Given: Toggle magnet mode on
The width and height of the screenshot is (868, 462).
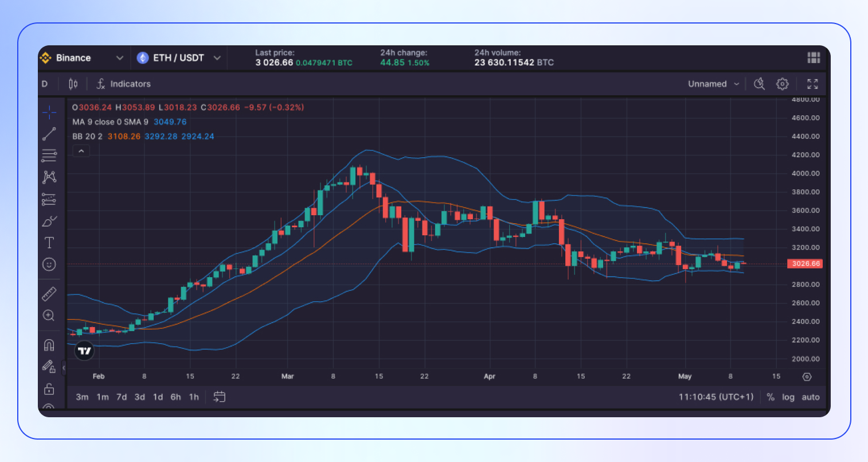Looking at the screenshot, I should click(49, 345).
